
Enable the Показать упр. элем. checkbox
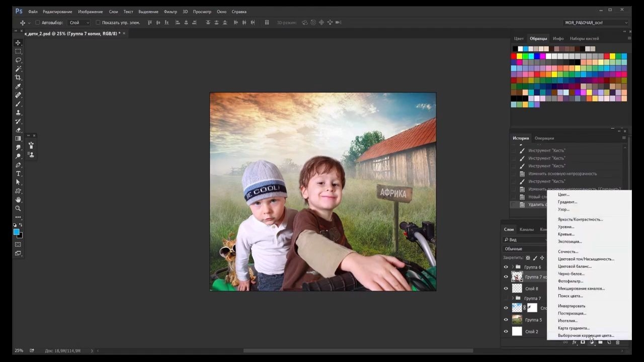[98, 23]
